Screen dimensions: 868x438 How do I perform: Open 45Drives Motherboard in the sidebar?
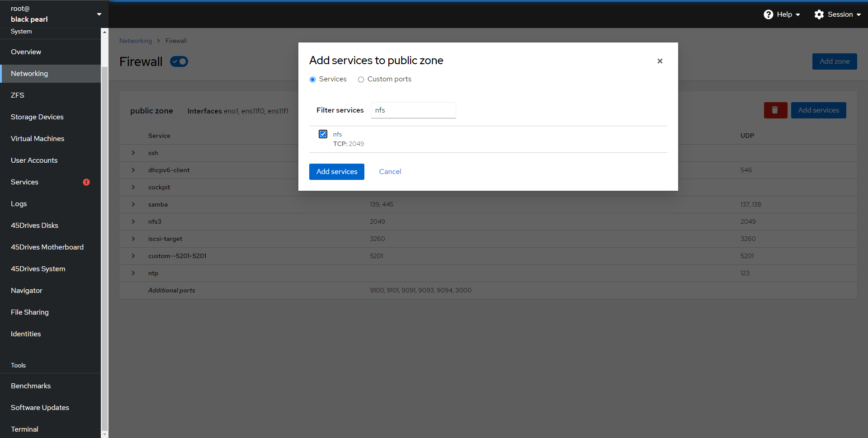coord(50,247)
